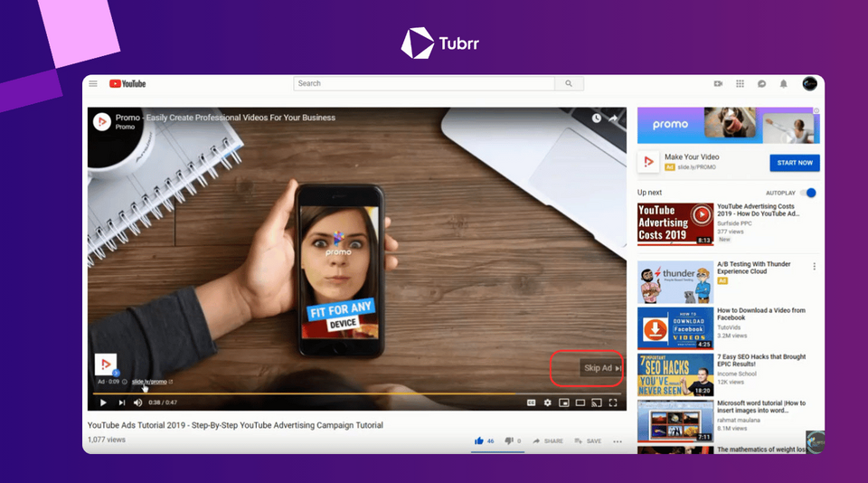
Task: Focus the YouTube Search field
Action: pyautogui.click(x=424, y=83)
